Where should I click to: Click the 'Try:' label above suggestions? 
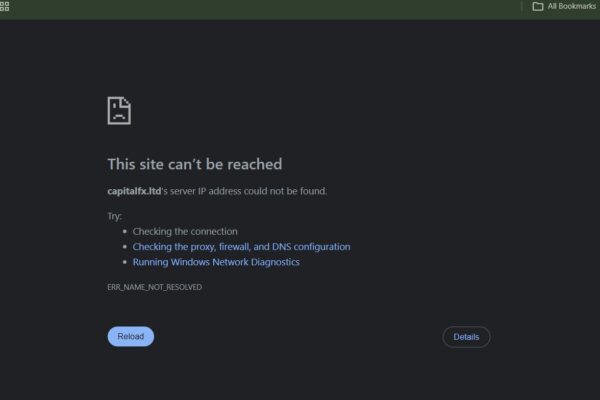(x=115, y=216)
